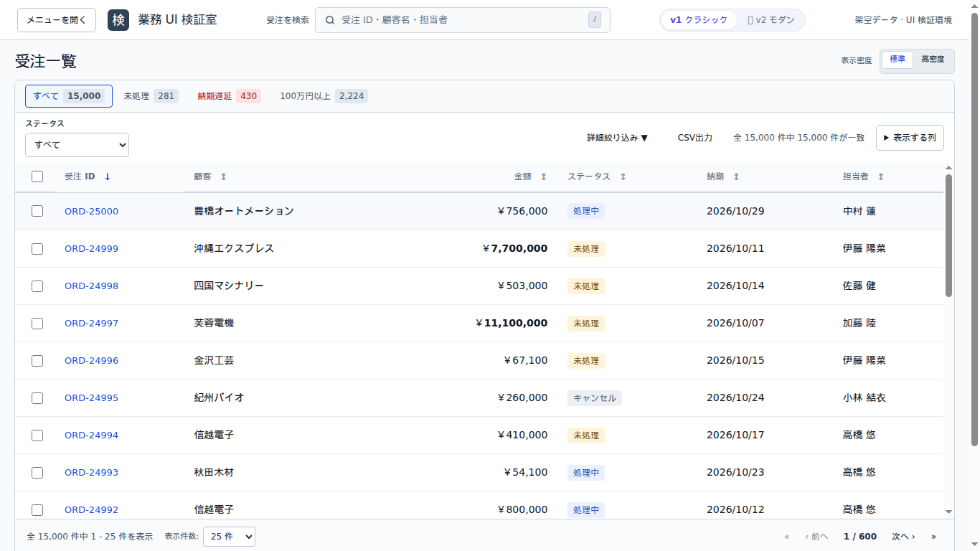Screen dimensions: 980x551
Task: Toggle the select-all header checkbox
Action: [x=37, y=176]
